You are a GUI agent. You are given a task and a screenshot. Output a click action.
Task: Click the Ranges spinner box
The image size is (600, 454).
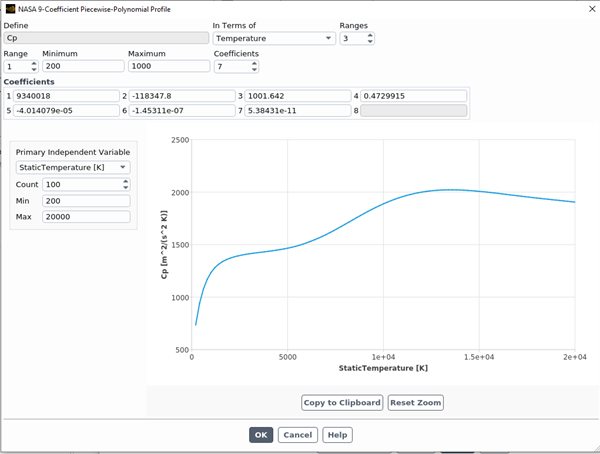(355, 38)
